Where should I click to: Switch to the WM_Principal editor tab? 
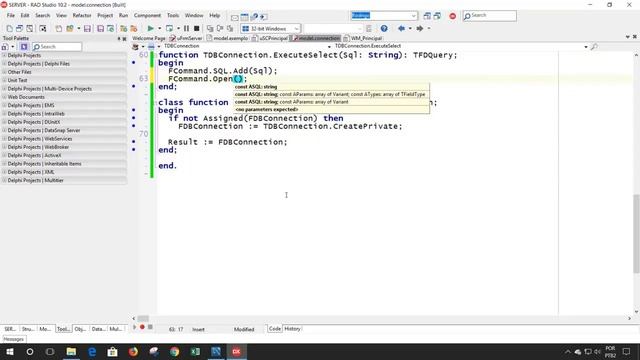[363, 38]
